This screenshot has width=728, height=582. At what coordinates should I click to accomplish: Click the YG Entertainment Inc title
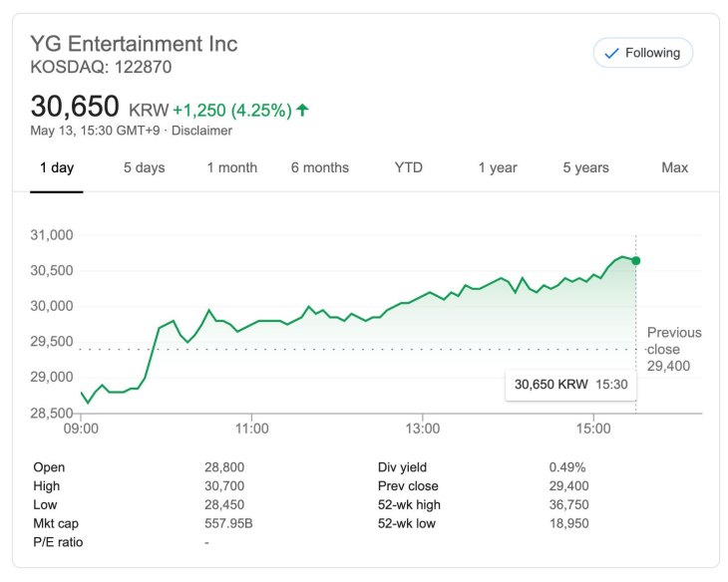tap(134, 44)
